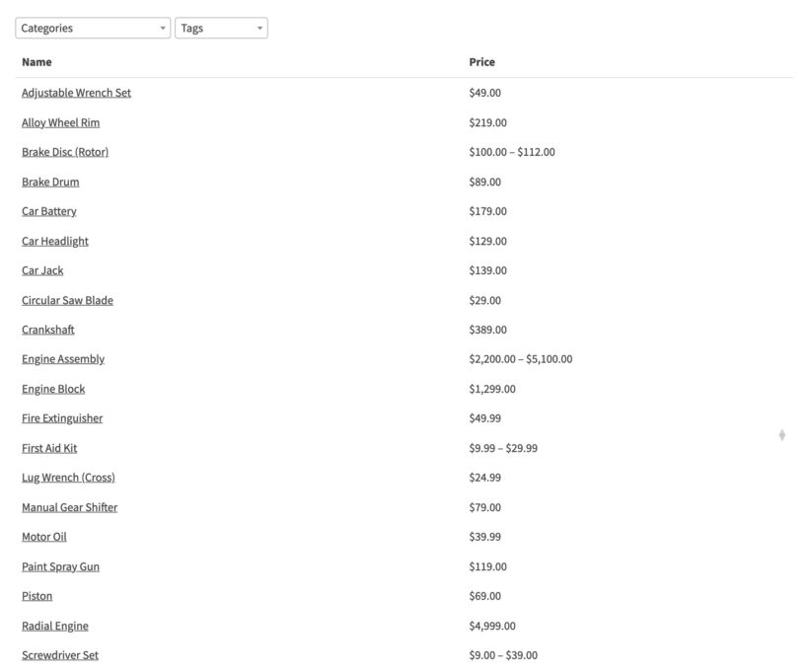Viewport: 809px width, 672px height.
Task: Open the Screwdriver Set product link
Action: point(60,655)
